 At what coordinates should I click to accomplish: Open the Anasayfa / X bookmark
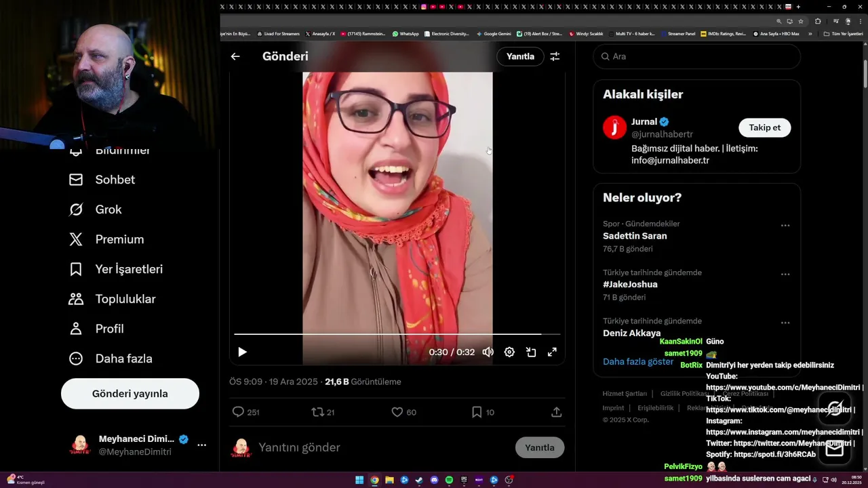320,33
